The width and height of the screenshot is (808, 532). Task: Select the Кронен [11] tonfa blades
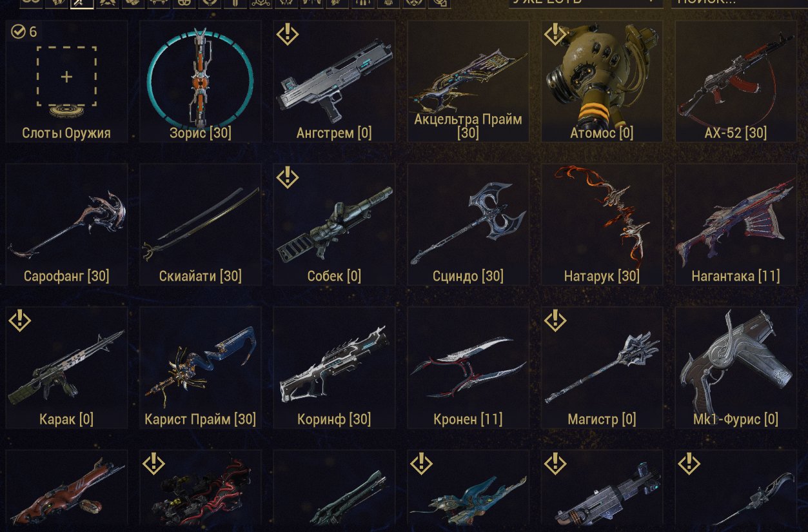click(x=468, y=368)
